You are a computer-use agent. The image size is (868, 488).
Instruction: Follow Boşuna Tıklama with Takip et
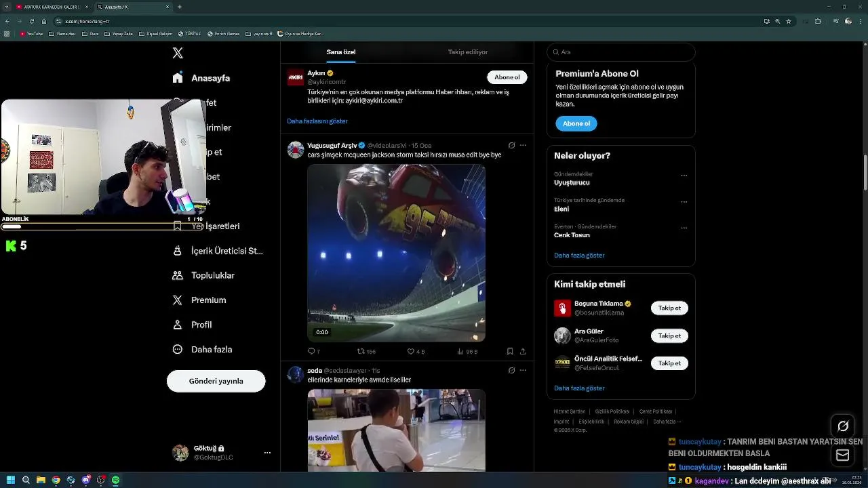(669, 308)
